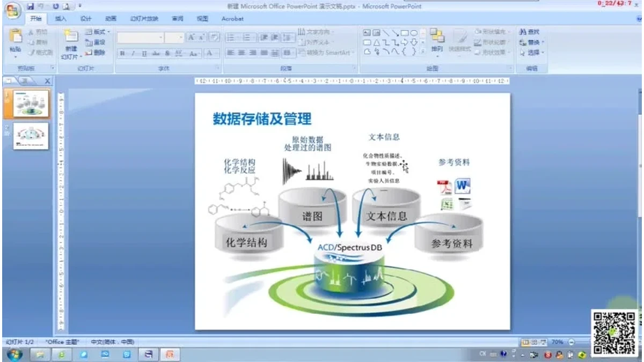Click the Copy (复制) command
The height and width of the screenshot is (362, 644).
click(x=38, y=42)
